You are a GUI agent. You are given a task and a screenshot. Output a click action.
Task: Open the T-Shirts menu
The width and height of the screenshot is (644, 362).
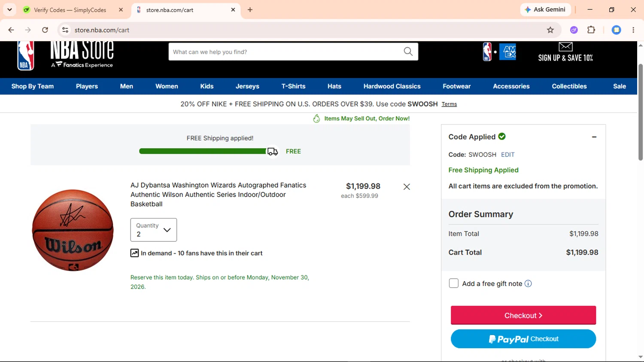click(x=294, y=86)
